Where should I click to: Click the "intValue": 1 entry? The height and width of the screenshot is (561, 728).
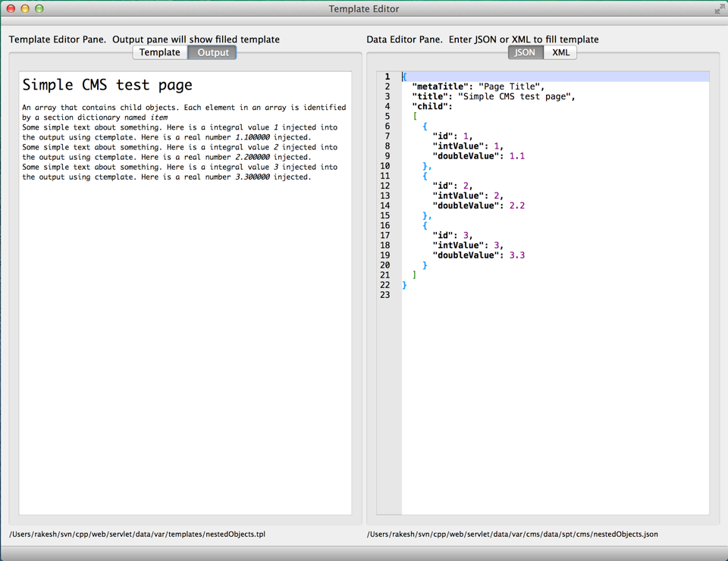(468, 146)
